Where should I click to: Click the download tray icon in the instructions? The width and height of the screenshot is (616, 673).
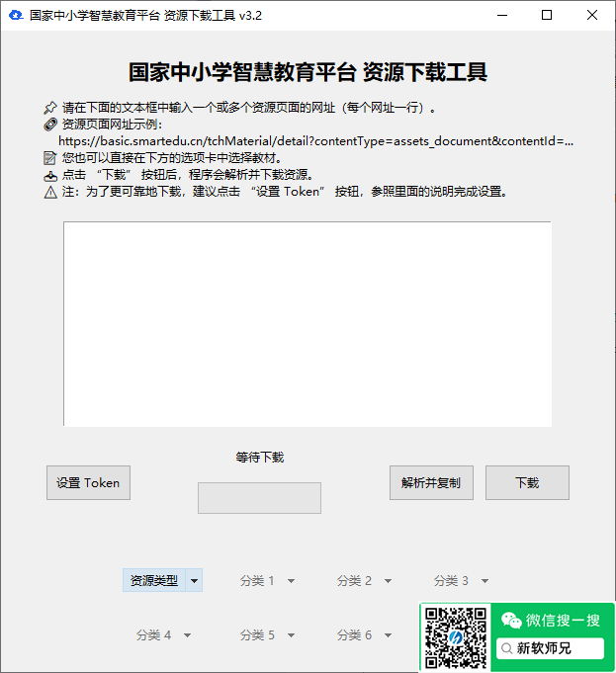click(x=50, y=175)
